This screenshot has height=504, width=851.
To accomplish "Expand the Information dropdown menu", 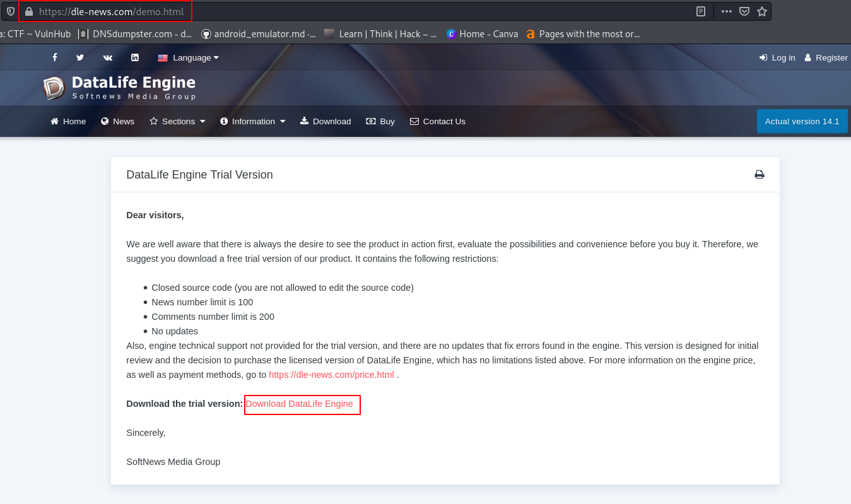I will 252,121.
